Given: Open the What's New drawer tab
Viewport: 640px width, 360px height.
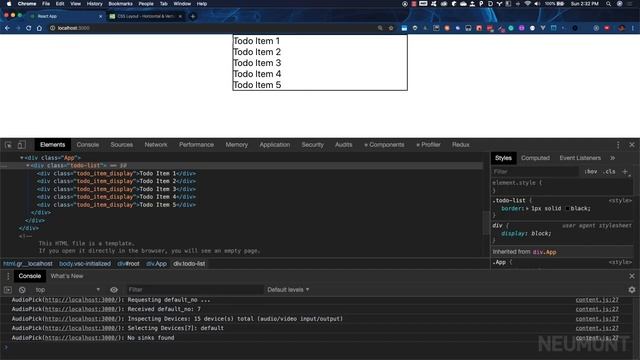Looking at the screenshot, I should [67, 276].
